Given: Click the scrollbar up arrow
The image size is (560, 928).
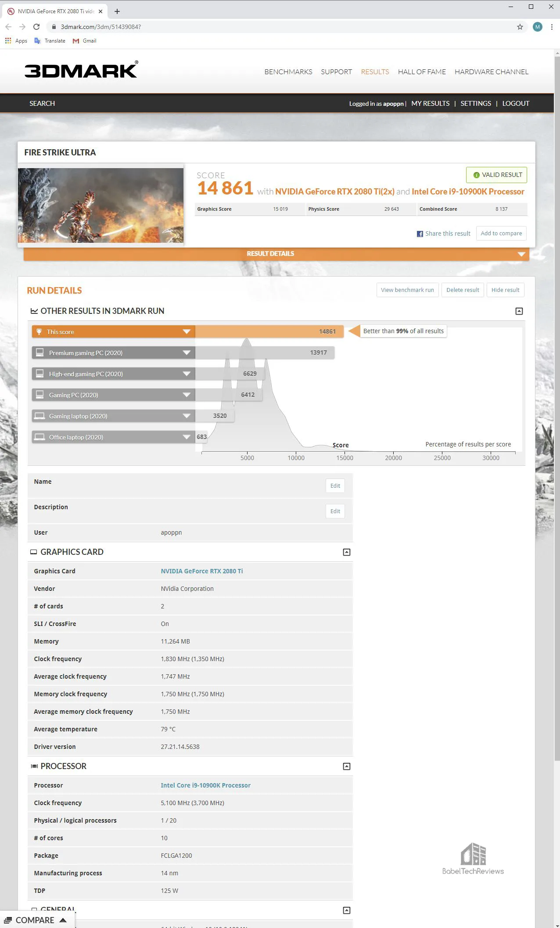Looking at the screenshot, I should [557, 53].
